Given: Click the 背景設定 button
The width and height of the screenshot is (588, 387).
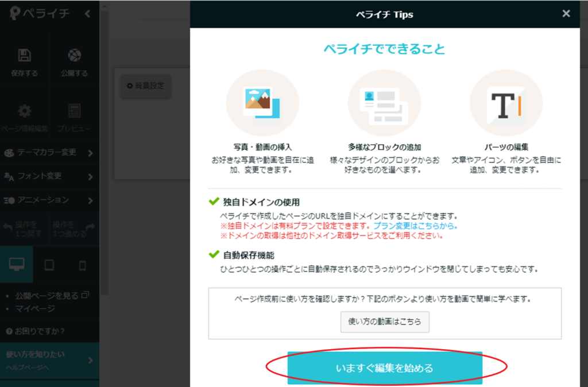Looking at the screenshot, I should [145, 86].
